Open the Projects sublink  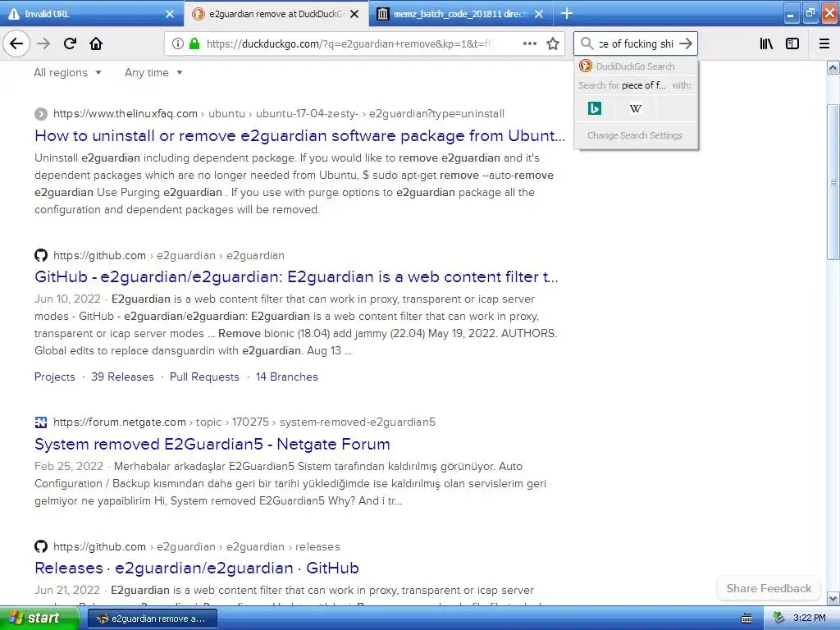click(x=55, y=377)
